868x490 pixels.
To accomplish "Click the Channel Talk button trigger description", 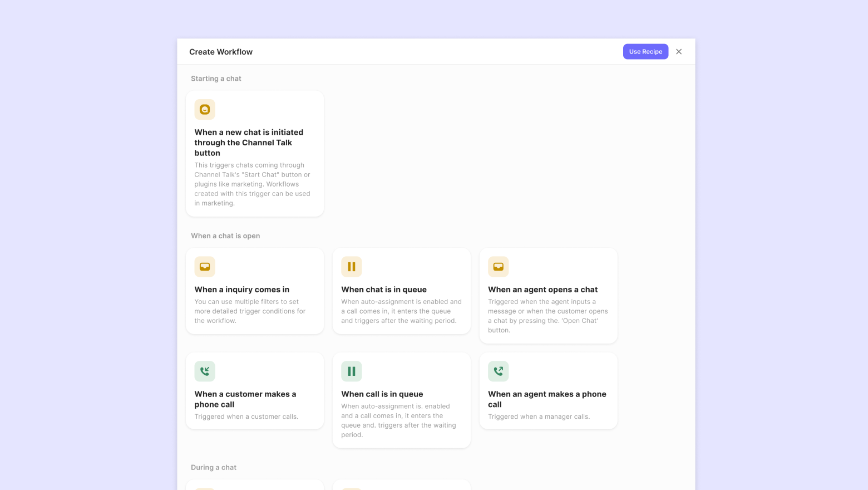I will [x=253, y=184].
